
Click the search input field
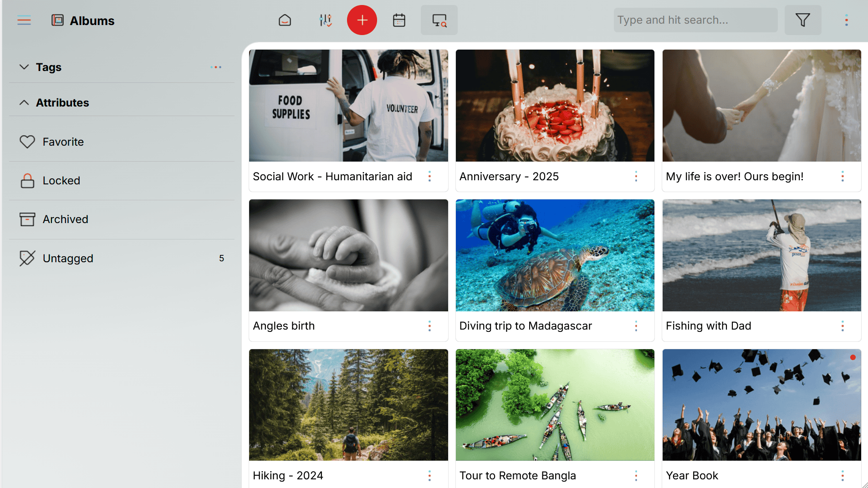pyautogui.click(x=694, y=20)
